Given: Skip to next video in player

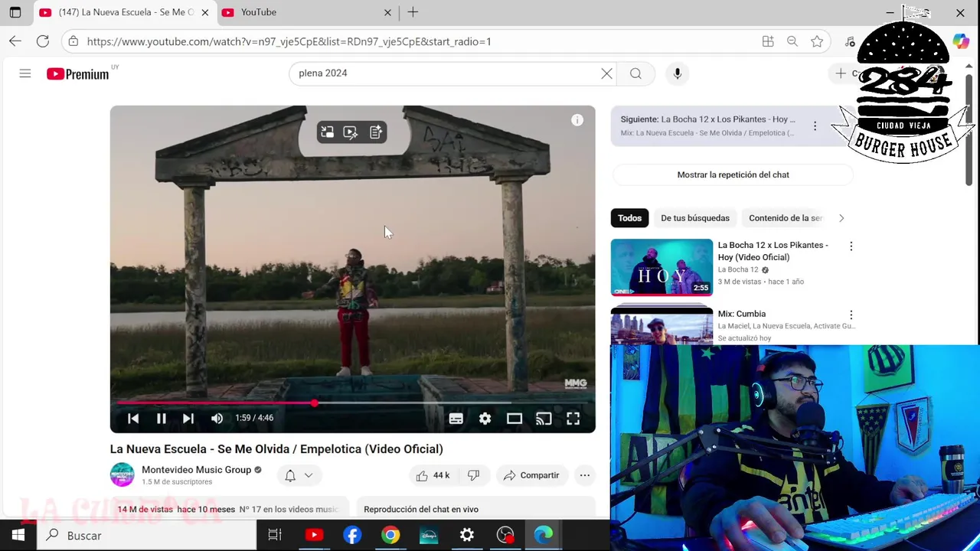Looking at the screenshot, I should tap(188, 418).
